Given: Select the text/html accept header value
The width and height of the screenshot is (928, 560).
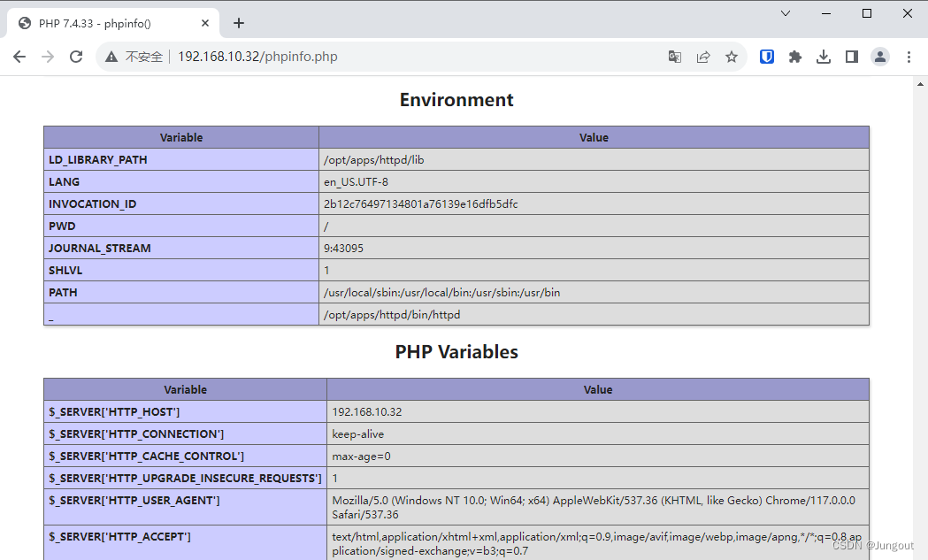Looking at the screenshot, I should coord(596,543).
